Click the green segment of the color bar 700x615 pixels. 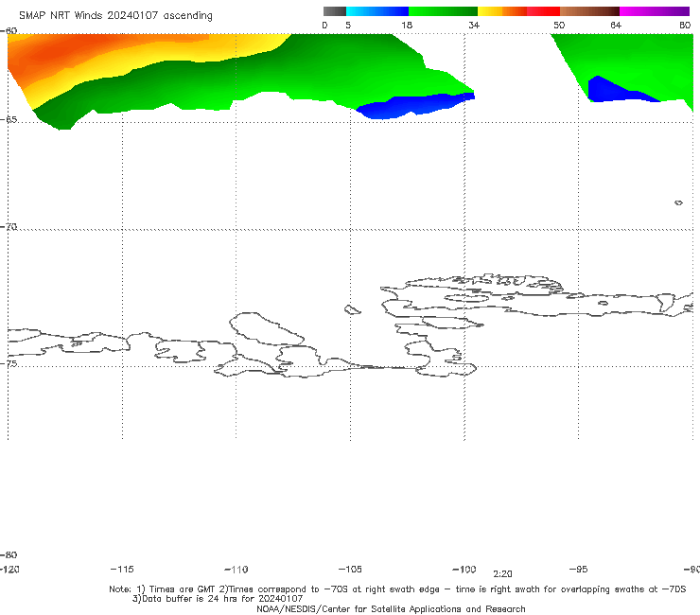443,11
